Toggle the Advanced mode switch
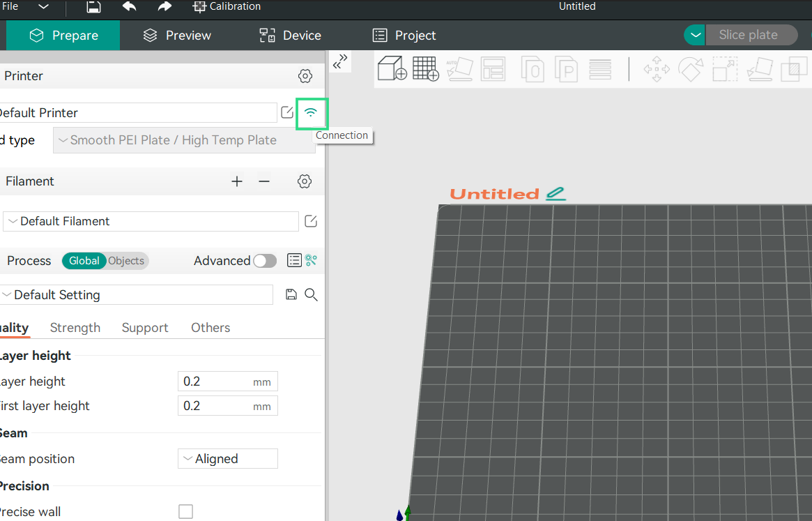 coord(264,261)
